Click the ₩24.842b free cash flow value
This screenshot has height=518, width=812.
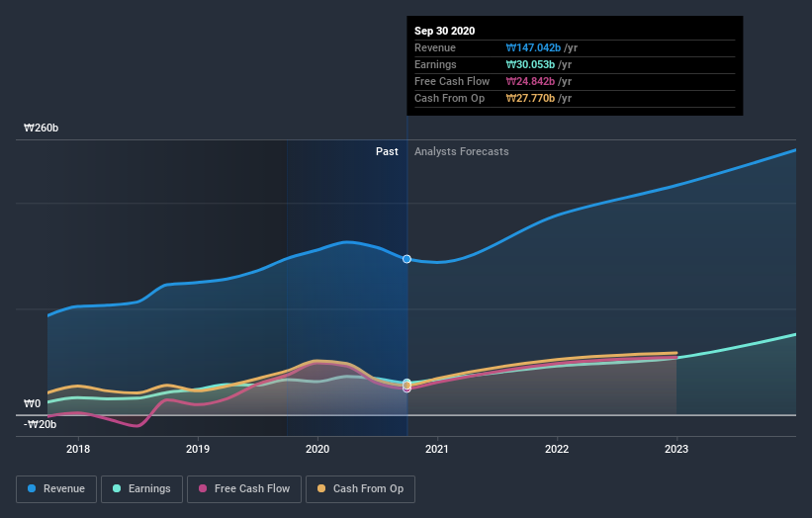[530, 81]
